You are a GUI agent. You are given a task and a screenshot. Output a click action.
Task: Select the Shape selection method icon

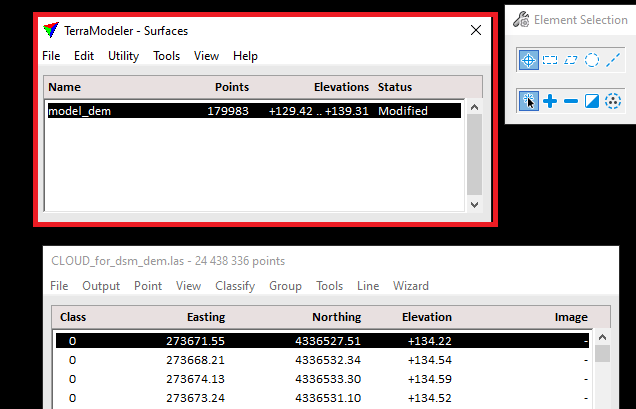point(571,60)
